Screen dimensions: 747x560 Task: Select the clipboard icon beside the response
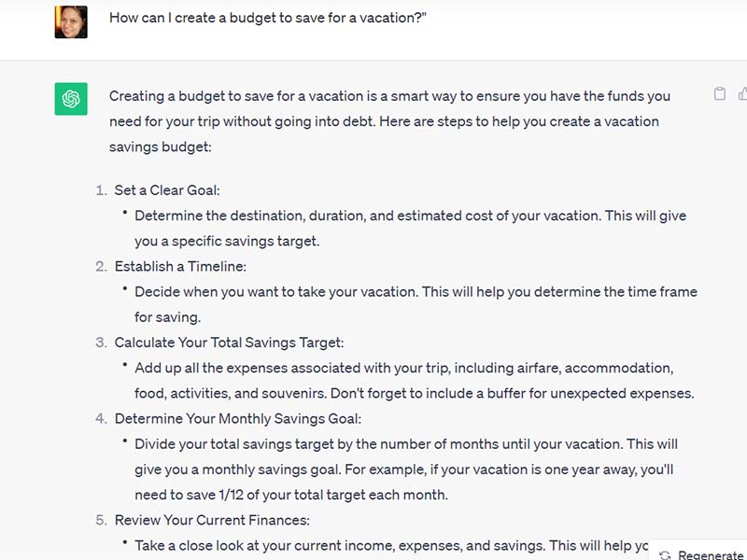[x=719, y=93]
